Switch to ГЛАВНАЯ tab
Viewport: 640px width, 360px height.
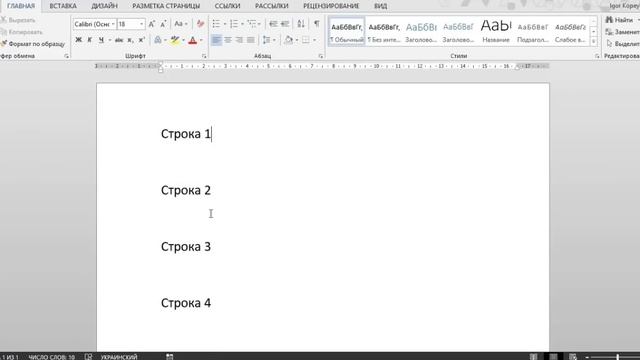[x=21, y=6]
